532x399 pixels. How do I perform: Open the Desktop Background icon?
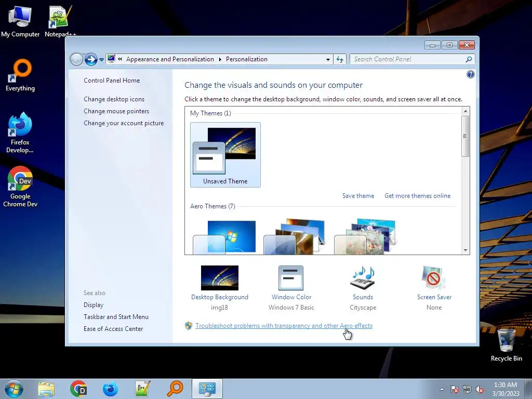pyautogui.click(x=220, y=278)
